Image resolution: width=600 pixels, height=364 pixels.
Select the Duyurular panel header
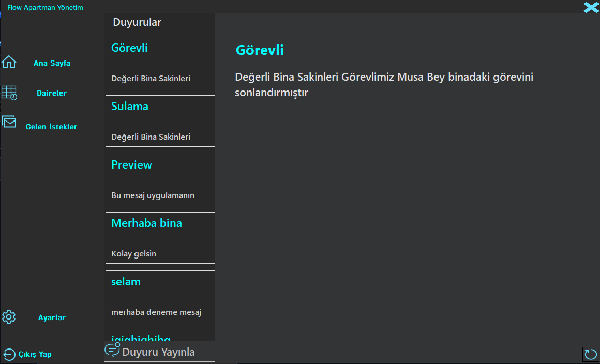point(137,22)
